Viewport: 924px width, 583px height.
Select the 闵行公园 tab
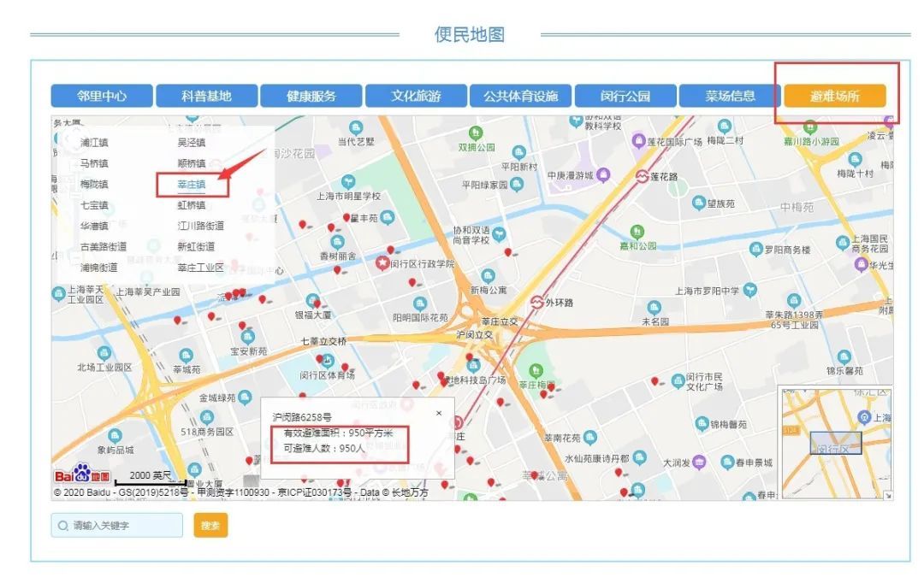[625, 96]
